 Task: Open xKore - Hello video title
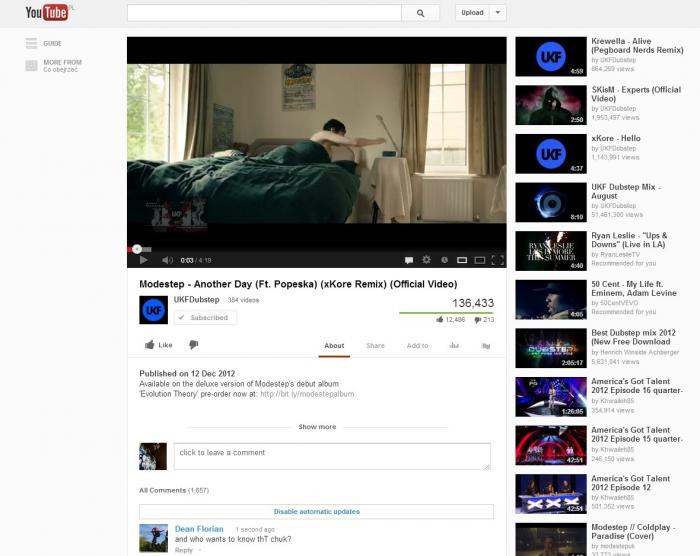point(616,138)
